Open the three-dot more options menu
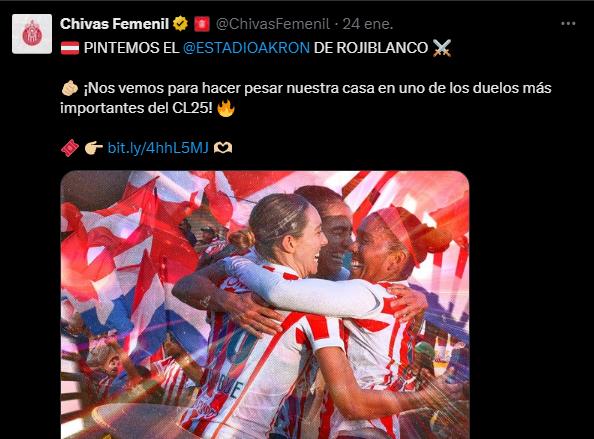The image size is (594, 439). (568, 24)
